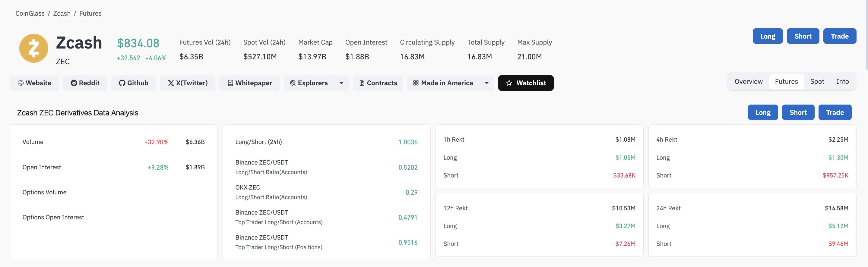The height and width of the screenshot is (267, 868).
Task: Click the OKX ZEC ratio value 0.29
Action: pyautogui.click(x=411, y=192)
